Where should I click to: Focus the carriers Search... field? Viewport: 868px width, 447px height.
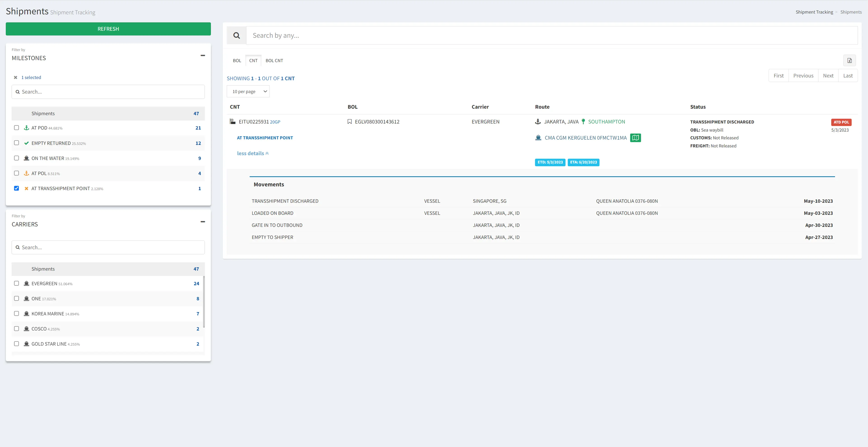108,247
